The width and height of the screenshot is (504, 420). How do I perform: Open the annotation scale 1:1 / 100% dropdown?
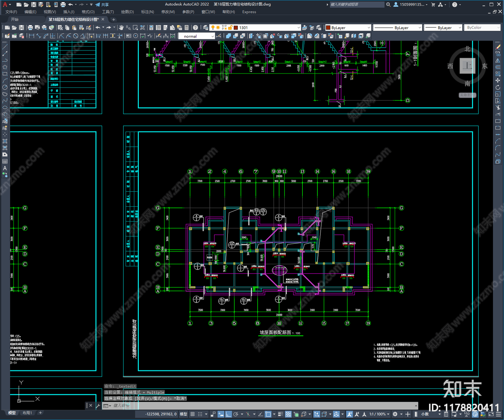coord(379,414)
